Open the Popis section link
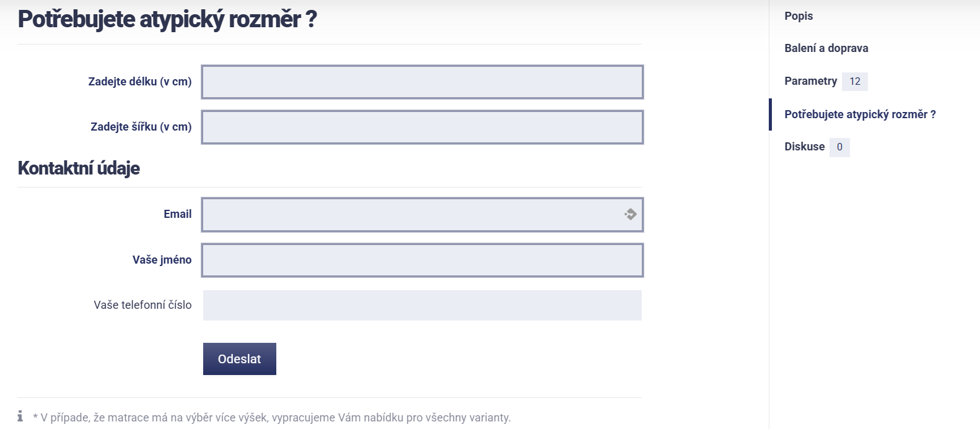Viewport: 980px width, 440px height. click(798, 16)
